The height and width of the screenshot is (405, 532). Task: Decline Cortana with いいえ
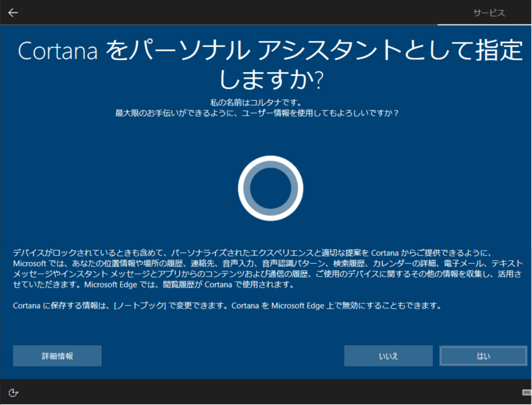(x=389, y=356)
